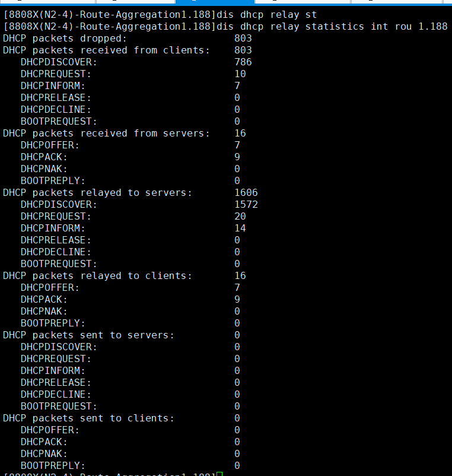Click the DHCPREQUEST count of 10

click(240, 74)
